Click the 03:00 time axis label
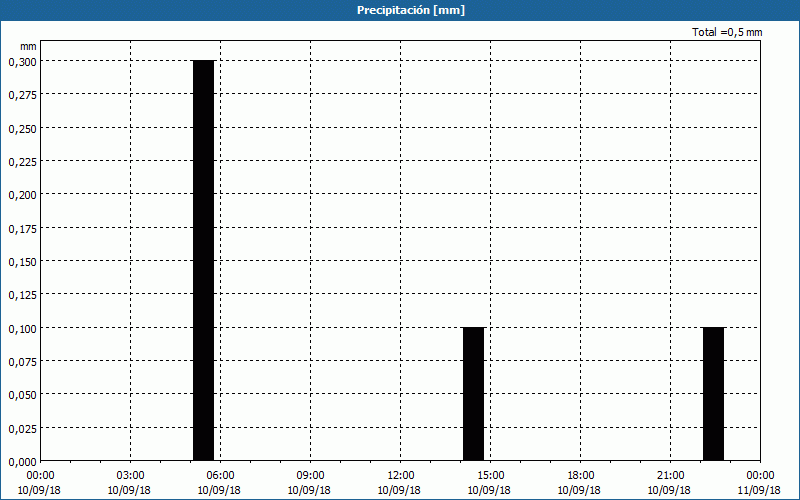The image size is (800, 500). [x=130, y=476]
